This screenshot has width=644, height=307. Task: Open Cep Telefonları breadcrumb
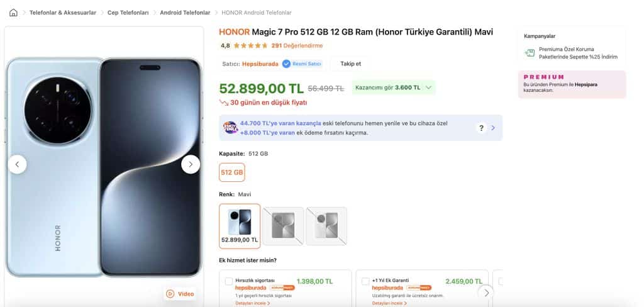coord(128,13)
